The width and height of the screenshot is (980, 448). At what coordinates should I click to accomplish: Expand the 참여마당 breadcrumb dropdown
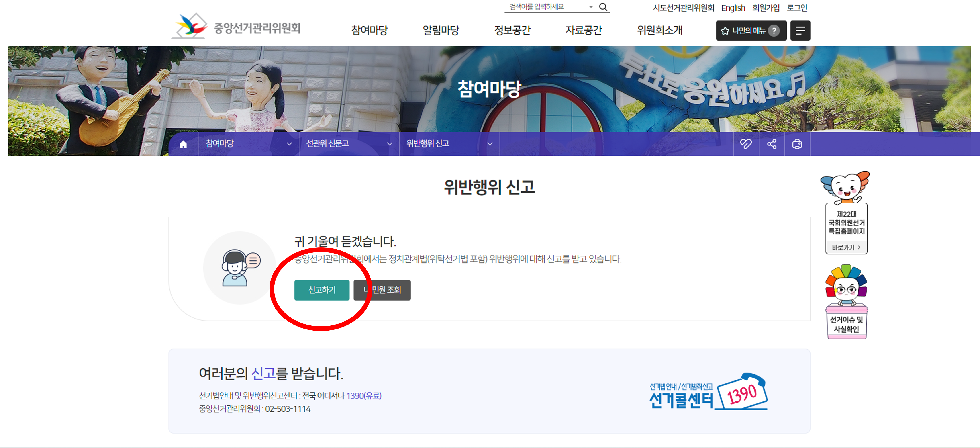[x=290, y=144]
